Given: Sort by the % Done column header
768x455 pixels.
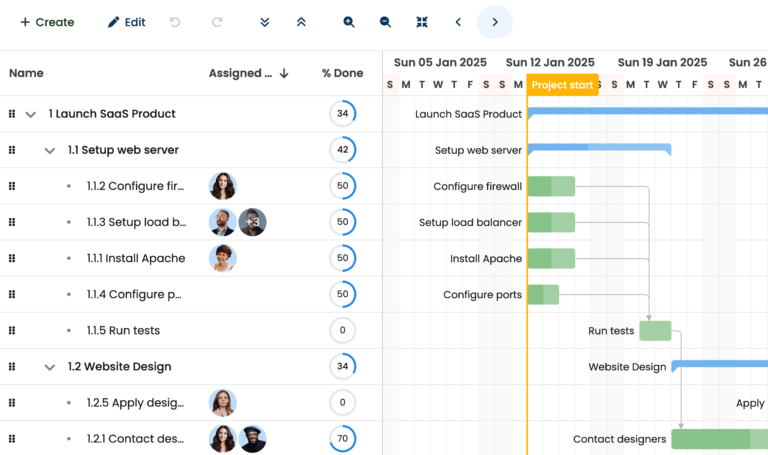Looking at the screenshot, I should tap(342, 73).
